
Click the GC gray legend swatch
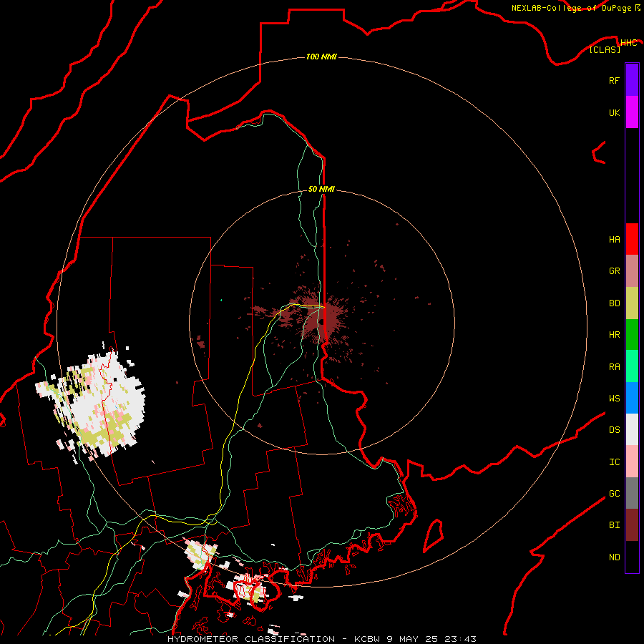[632, 493]
